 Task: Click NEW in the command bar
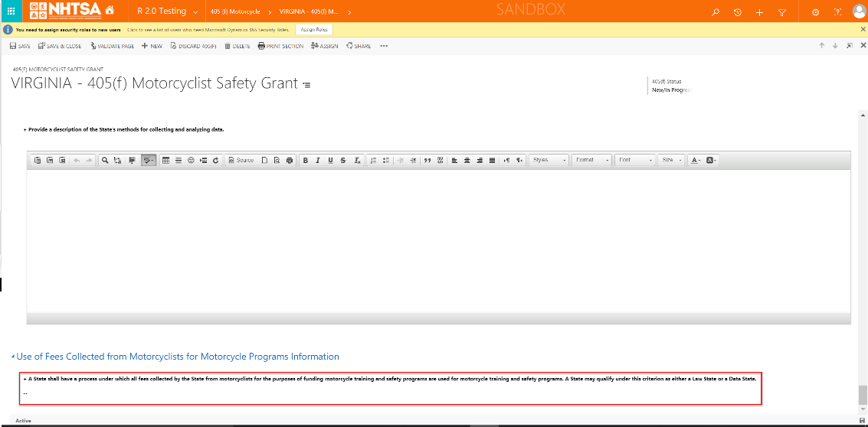pos(152,46)
